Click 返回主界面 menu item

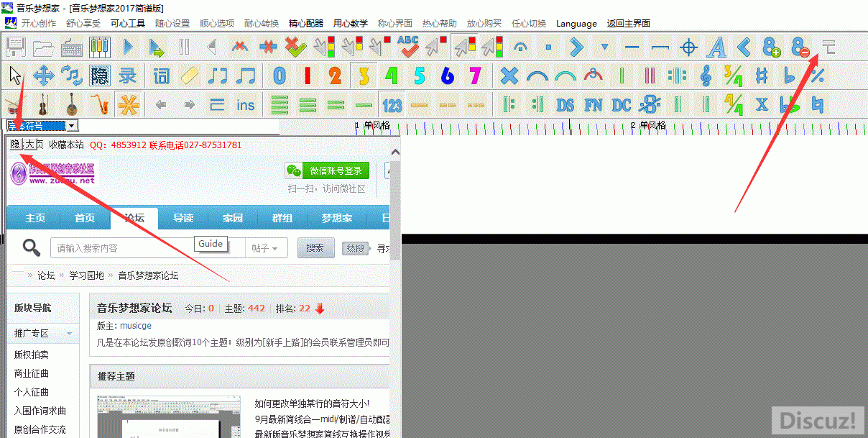(x=629, y=23)
